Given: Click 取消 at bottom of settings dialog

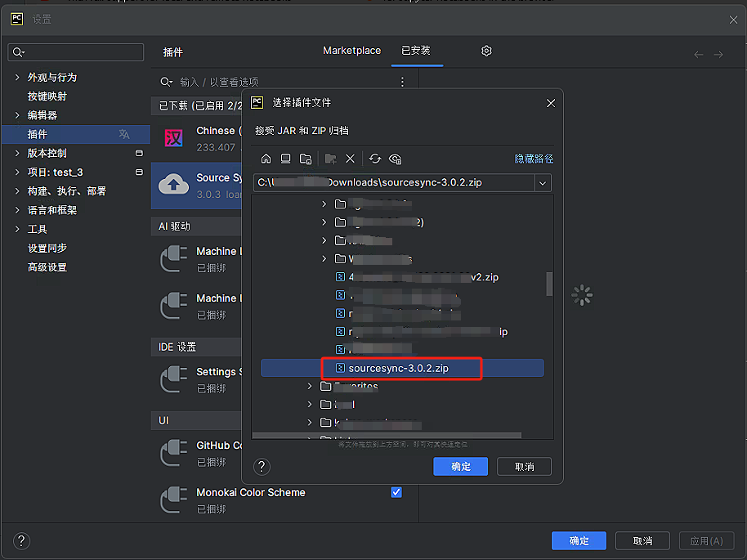Looking at the screenshot, I should point(642,541).
